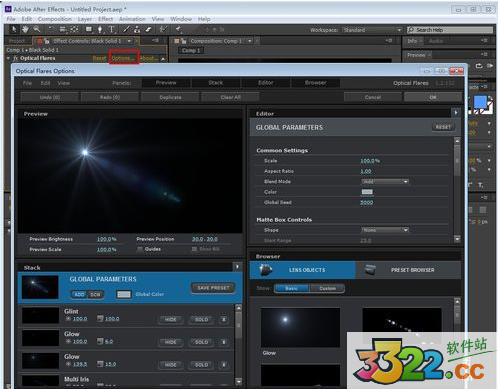Viewport: 498px width, 389px height.
Task: Select the Clone Stamp tool
Action: point(137,30)
